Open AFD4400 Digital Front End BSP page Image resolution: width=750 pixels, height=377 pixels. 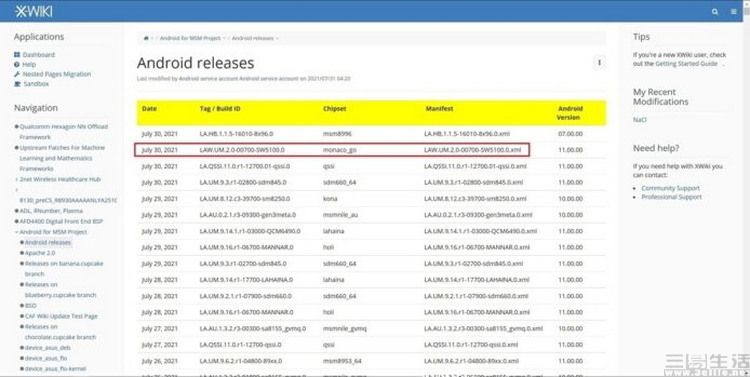(61, 222)
